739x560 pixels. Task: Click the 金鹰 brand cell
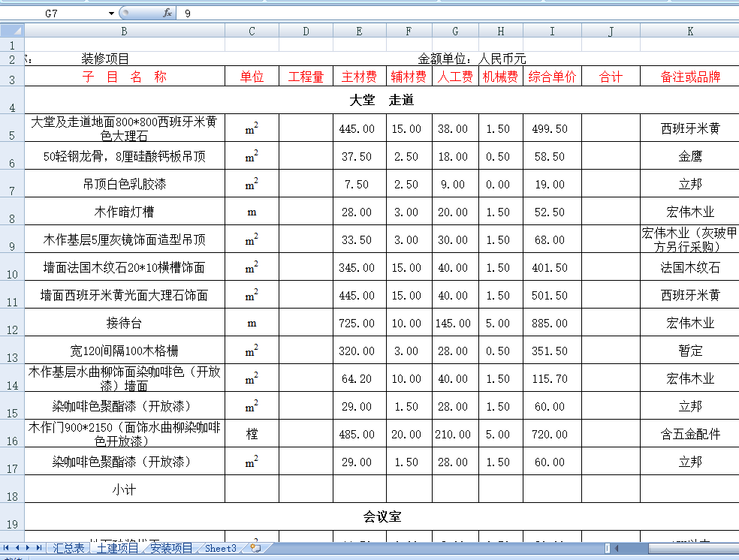click(x=690, y=156)
